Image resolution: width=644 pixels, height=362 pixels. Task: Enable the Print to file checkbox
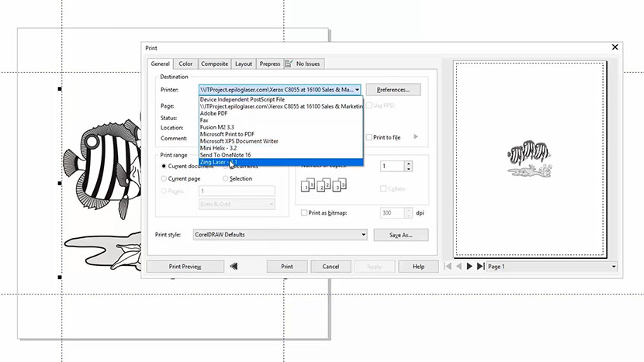[x=370, y=137]
